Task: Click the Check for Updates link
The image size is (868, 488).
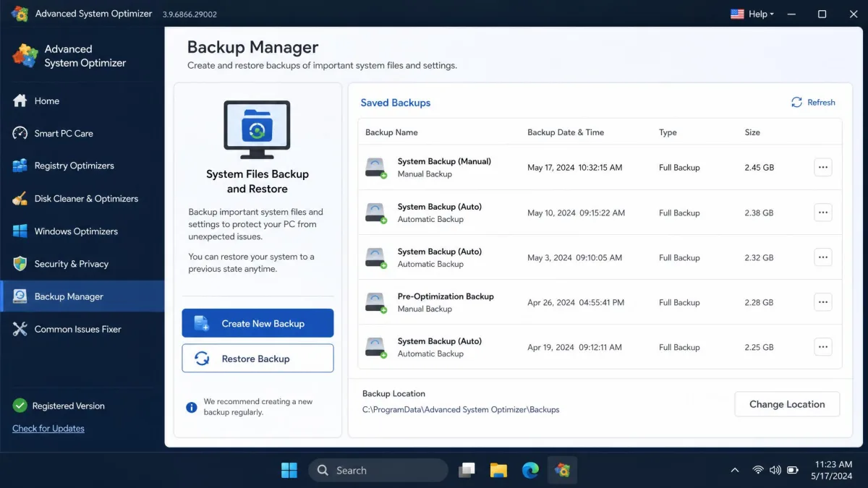Action: pos(48,429)
